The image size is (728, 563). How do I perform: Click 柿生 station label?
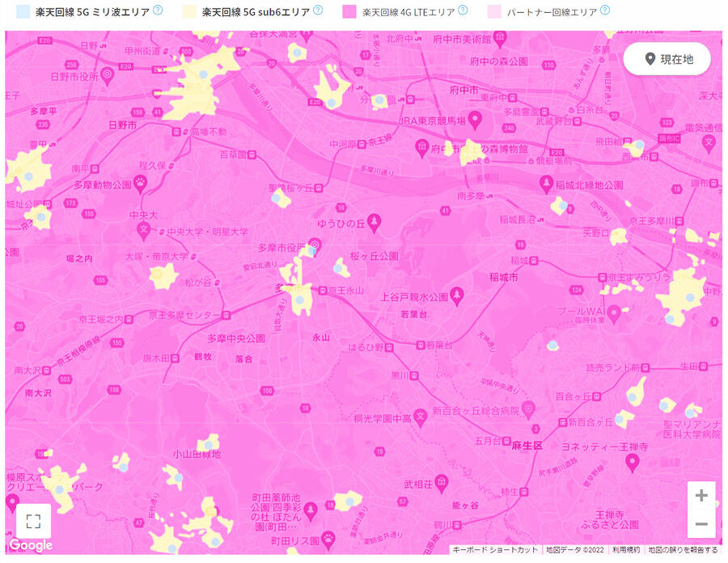pos(510,491)
